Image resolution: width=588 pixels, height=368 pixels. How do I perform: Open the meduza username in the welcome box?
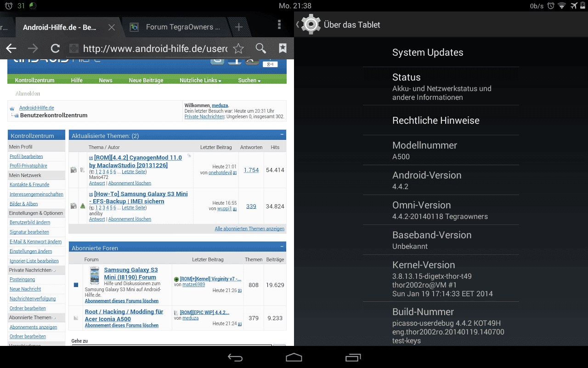tap(220, 105)
